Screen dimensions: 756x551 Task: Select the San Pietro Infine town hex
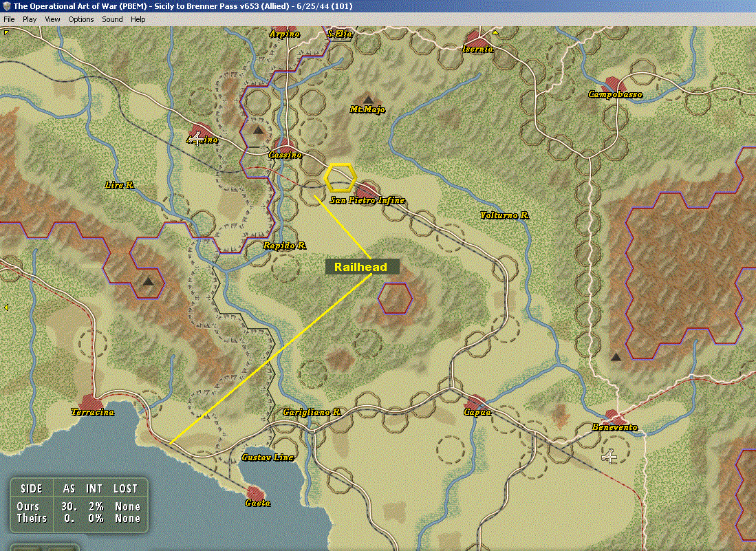[367, 191]
